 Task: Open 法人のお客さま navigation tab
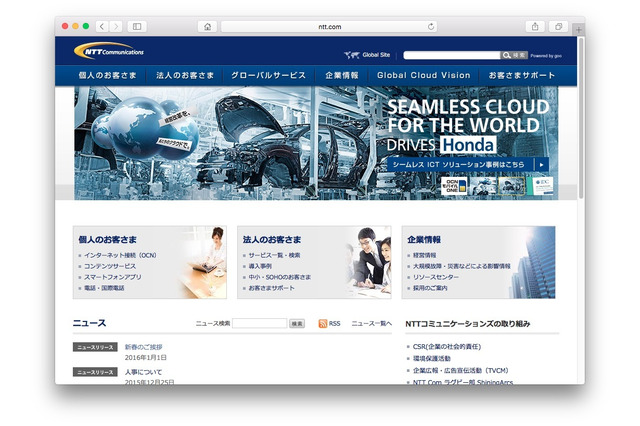[x=185, y=75]
